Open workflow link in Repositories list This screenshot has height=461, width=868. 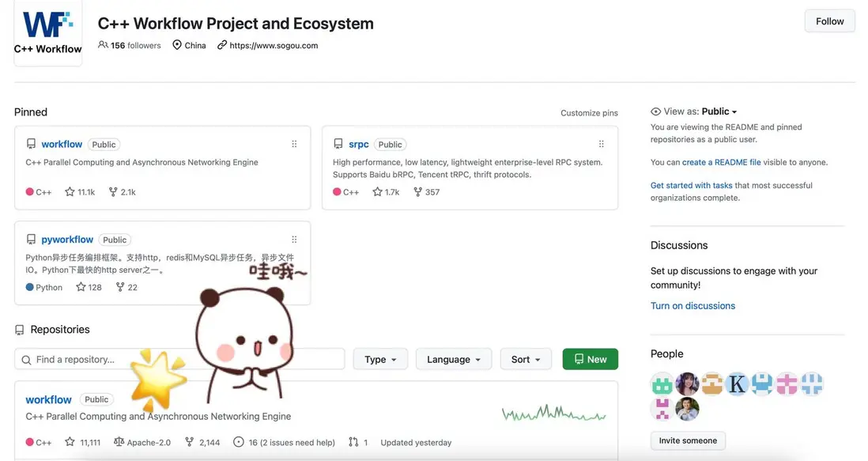[x=48, y=399]
